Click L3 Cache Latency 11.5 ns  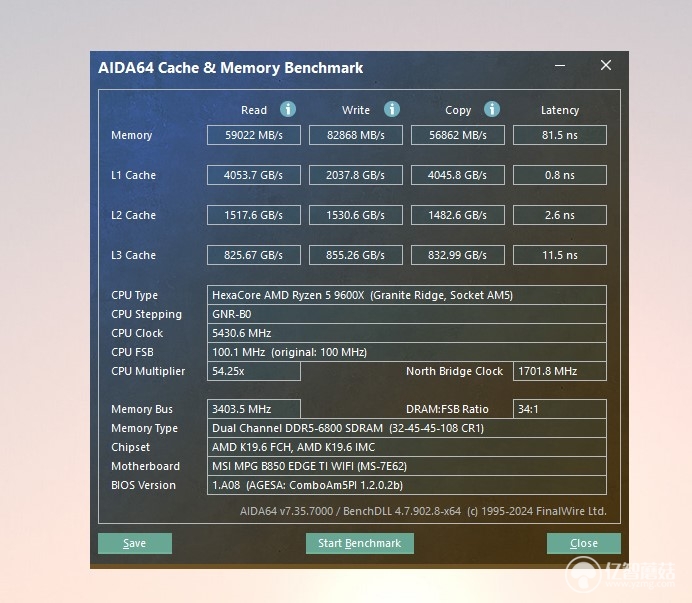click(560, 255)
